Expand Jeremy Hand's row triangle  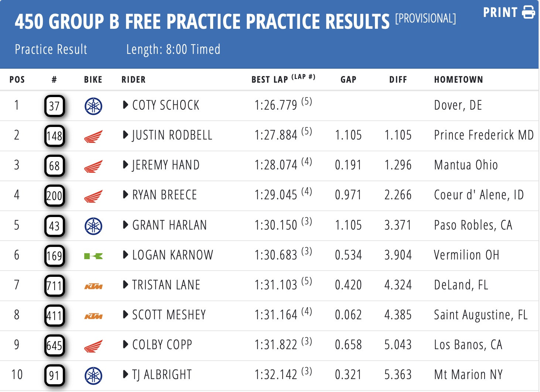click(x=126, y=165)
